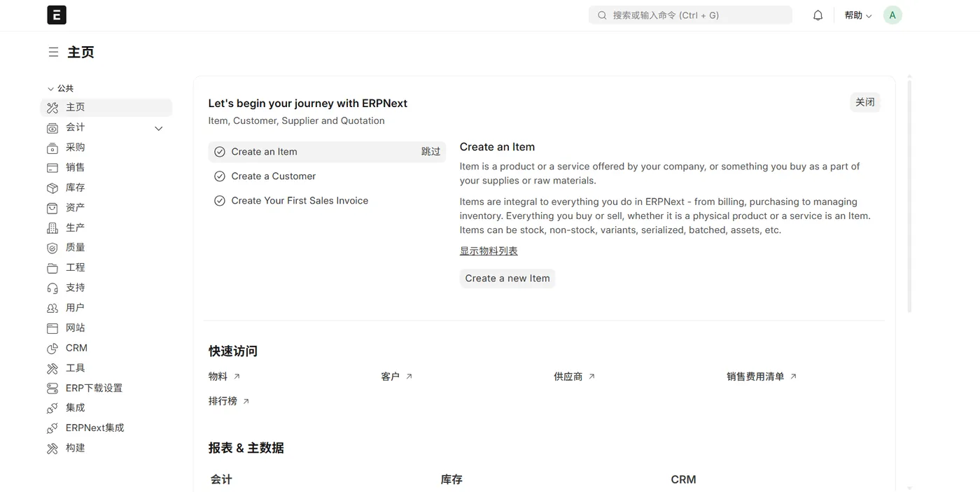Open the notifications bell

click(818, 15)
